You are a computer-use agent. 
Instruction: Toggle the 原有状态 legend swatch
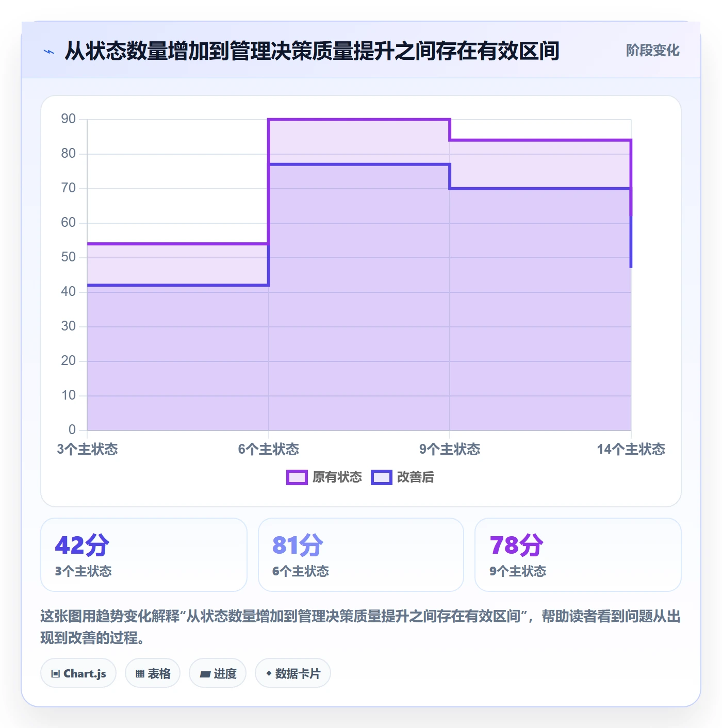click(297, 477)
